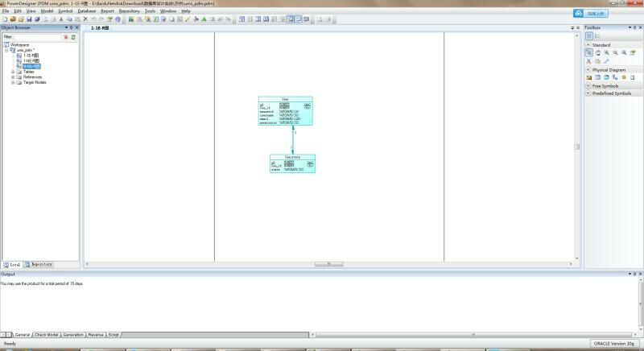Select the scissors Delete tool in Toolbox

[589, 61]
